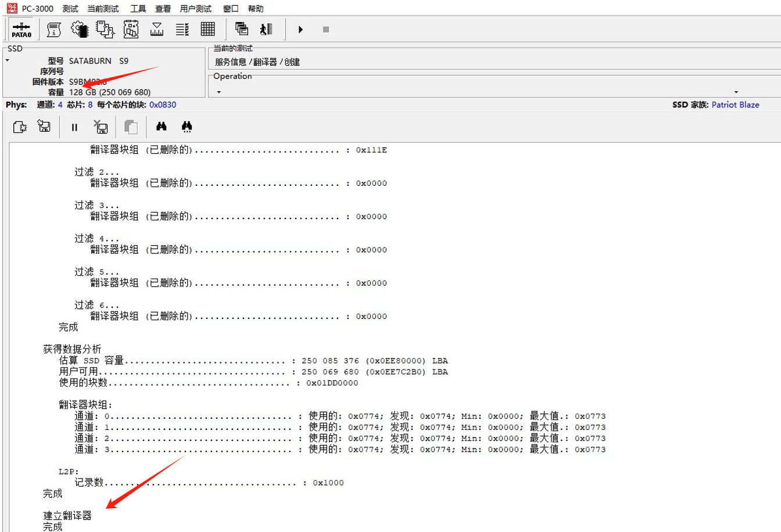Open the 用户测试 menu
Image resolution: width=781 pixels, height=532 pixels.
196,9
